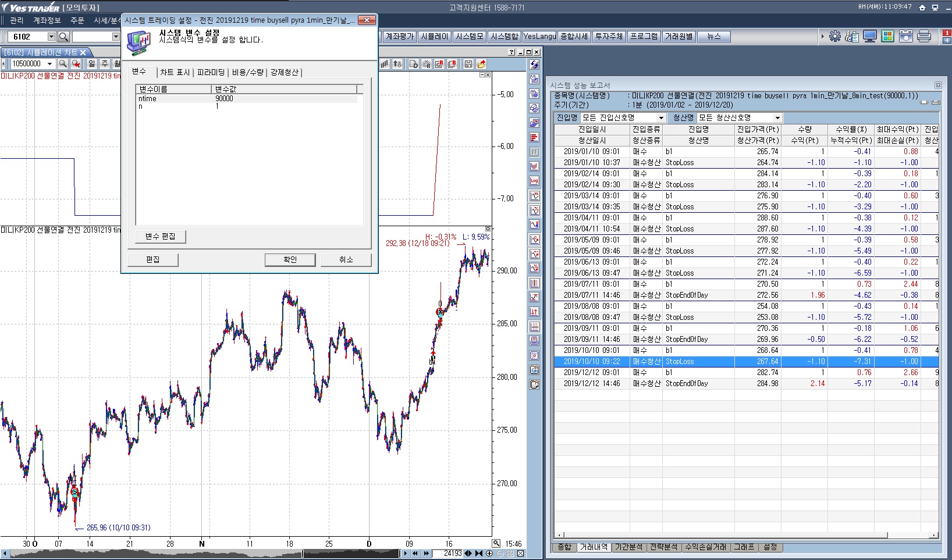The width and height of the screenshot is (952, 560).
Task: Click the 변수 편집 button
Action: [x=160, y=237]
